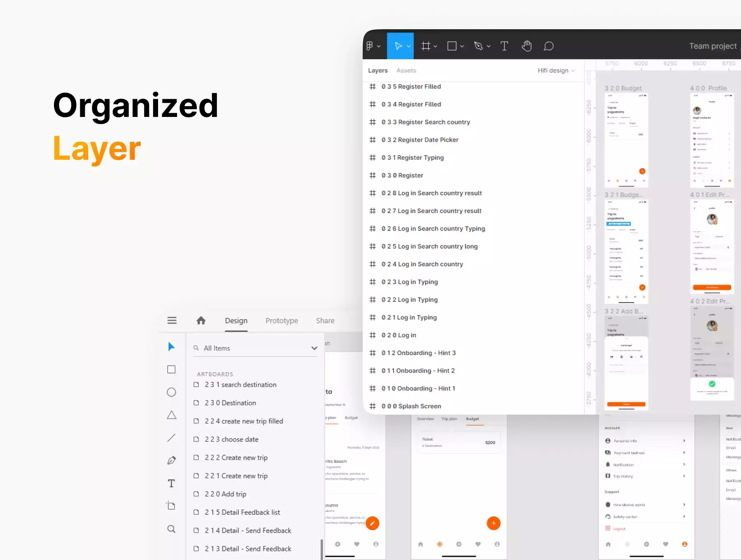Select the Text tool in Figma toolbar
This screenshot has width=741, height=560.
coord(504,46)
